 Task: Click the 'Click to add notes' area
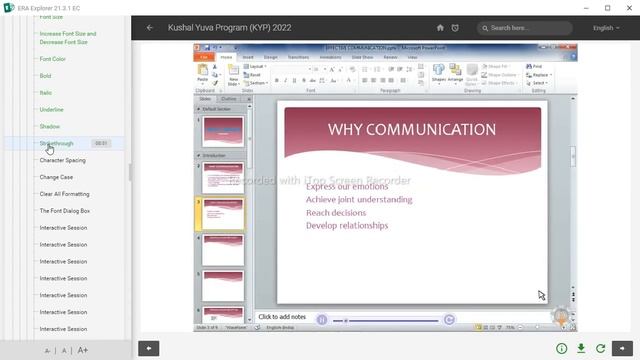click(282, 317)
